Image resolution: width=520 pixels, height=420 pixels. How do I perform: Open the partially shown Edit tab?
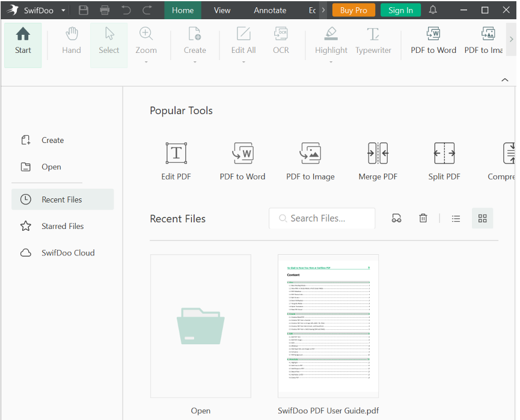coord(312,10)
